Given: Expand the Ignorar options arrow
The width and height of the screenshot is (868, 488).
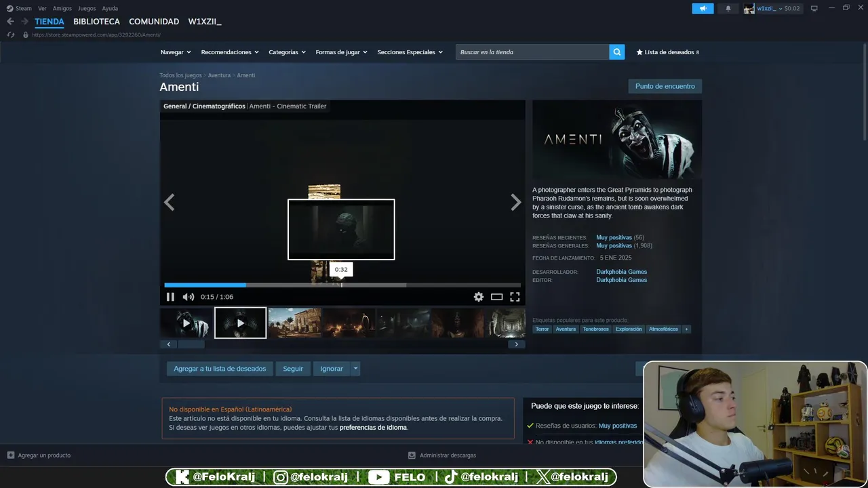Looking at the screenshot, I should 355,369.
